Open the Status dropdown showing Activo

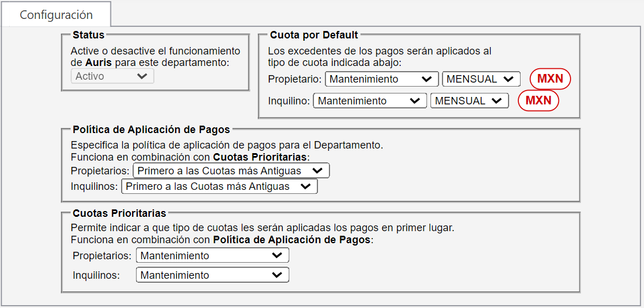pos(112,76)
